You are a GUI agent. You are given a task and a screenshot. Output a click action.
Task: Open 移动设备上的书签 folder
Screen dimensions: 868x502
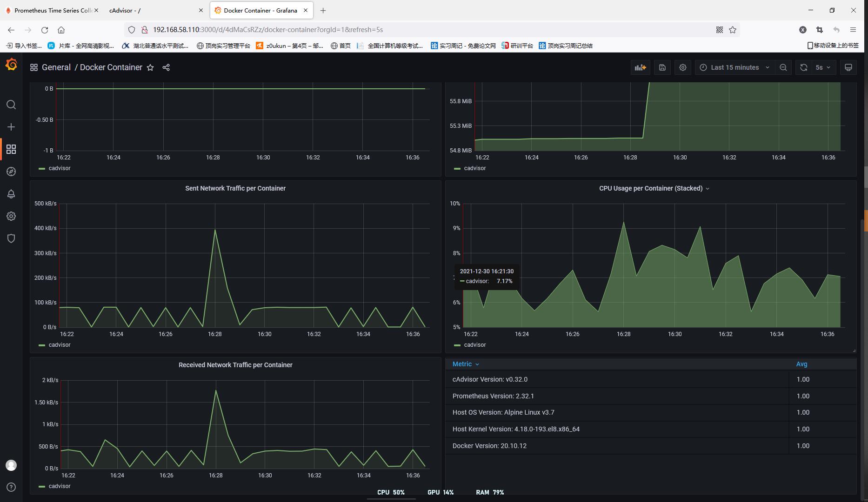pyautogui.click(x=833, y=46)
